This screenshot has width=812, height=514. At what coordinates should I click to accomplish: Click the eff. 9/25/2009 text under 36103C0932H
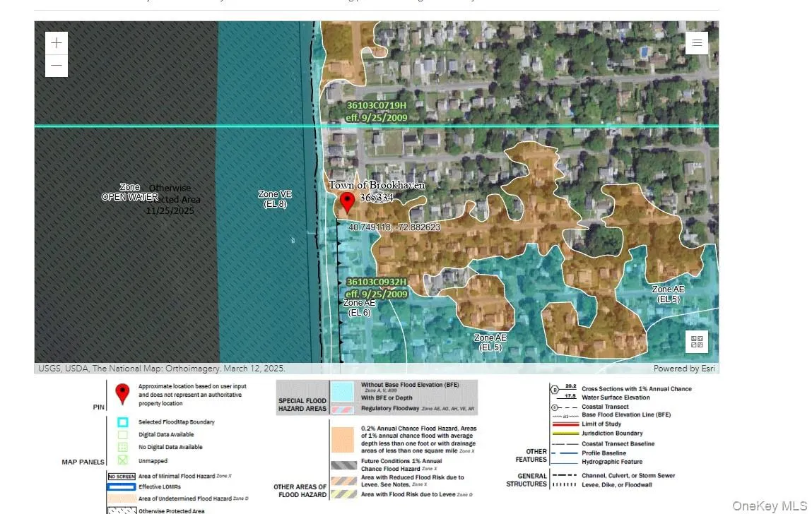click(377, 294)
